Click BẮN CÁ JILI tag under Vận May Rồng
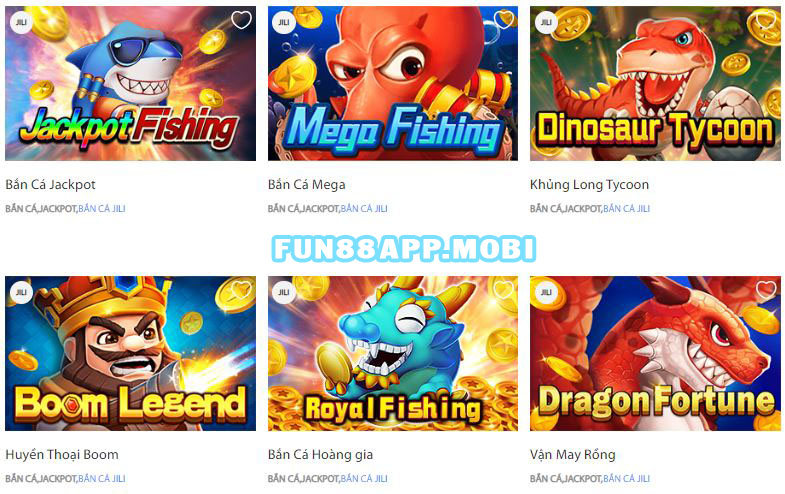 click(x=626, y=478)
